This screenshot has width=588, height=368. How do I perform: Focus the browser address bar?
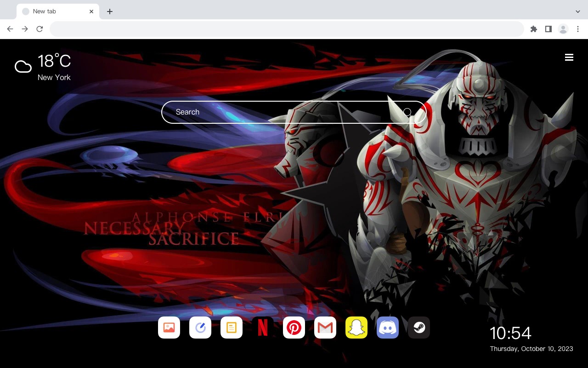(x=287, y=29)
